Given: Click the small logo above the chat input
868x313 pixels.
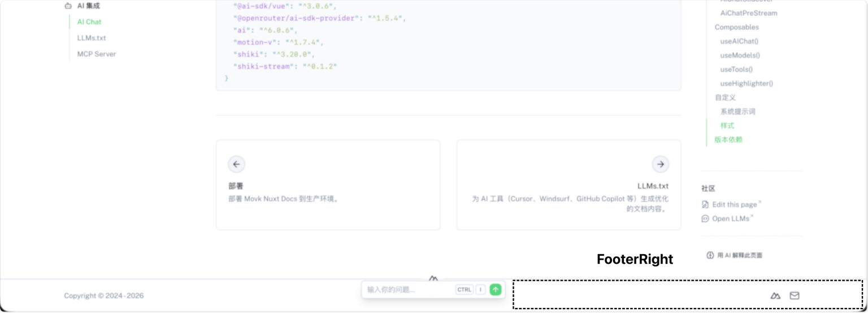Looking at the screenshot, I should tap(433, 278).
